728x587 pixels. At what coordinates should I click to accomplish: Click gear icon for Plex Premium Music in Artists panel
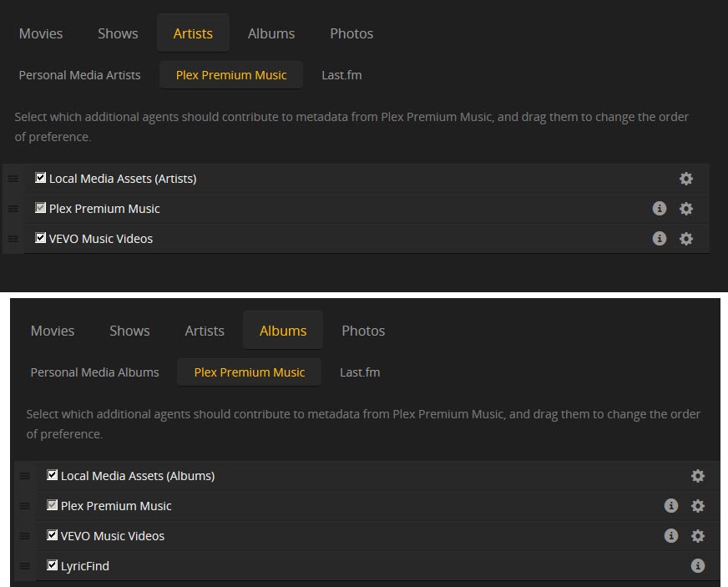pyautogui.click(x=686, y=209)
